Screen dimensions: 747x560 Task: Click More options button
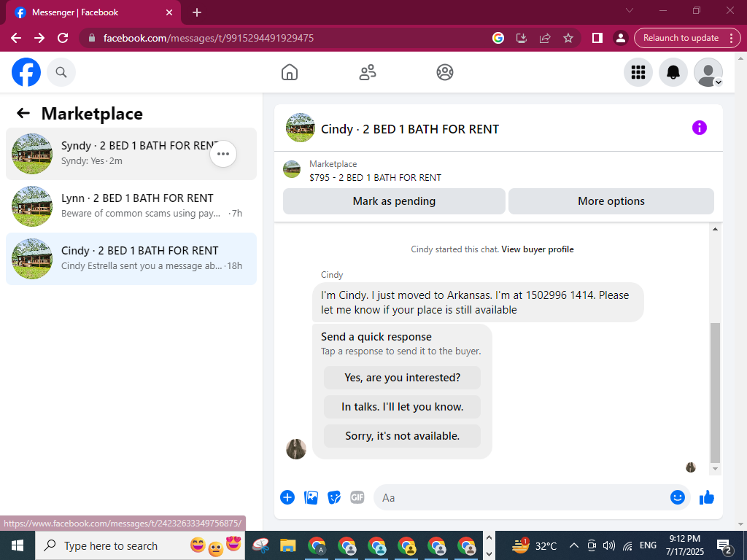611,201
